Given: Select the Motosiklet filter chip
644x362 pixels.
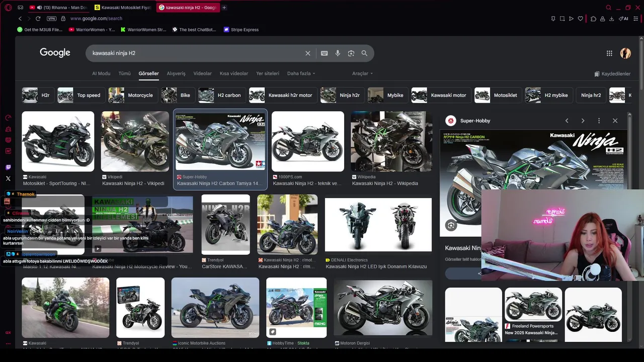Looking at the screenshot, I should (497, 95).
